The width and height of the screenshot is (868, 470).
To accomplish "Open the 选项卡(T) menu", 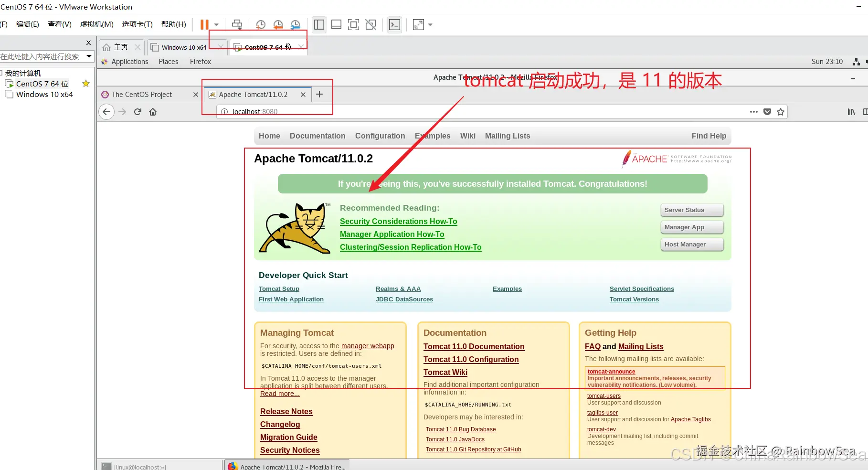I will pyautogui.click(x=138, y=24).
